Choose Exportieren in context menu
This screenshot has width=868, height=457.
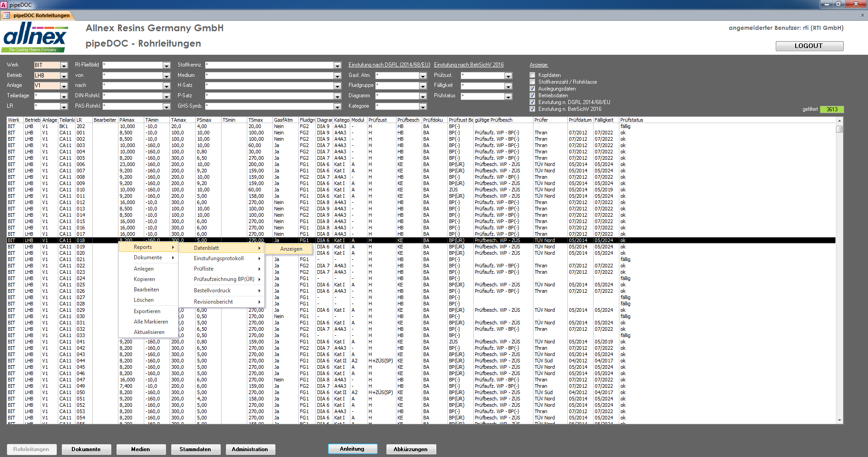(x=148, y=311)
